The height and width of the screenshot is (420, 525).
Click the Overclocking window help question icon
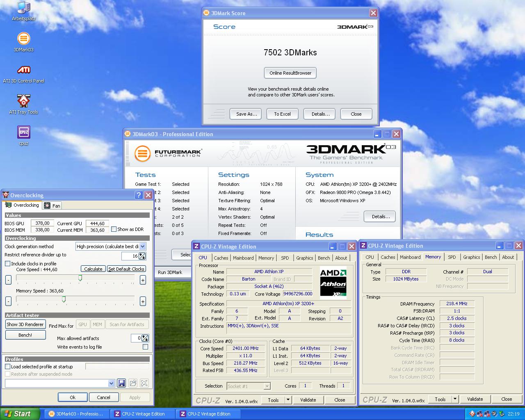tap(139, 195)
